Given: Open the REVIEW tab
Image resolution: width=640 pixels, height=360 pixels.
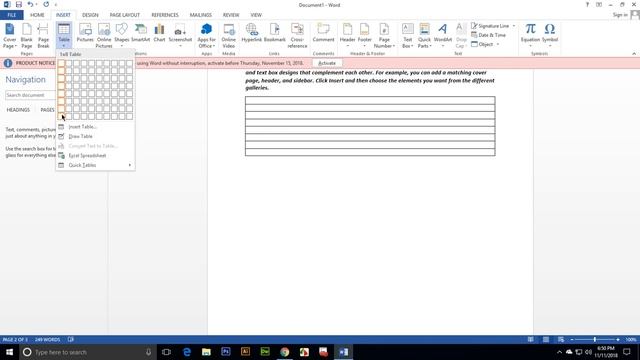Looking at the screenshot, I should tap(231, 15).
